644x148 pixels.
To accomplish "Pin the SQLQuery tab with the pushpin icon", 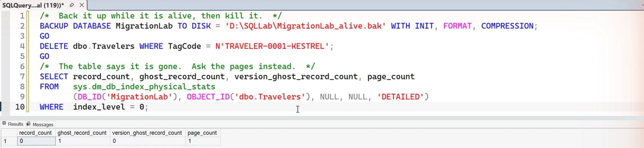I will click(72, 5).
